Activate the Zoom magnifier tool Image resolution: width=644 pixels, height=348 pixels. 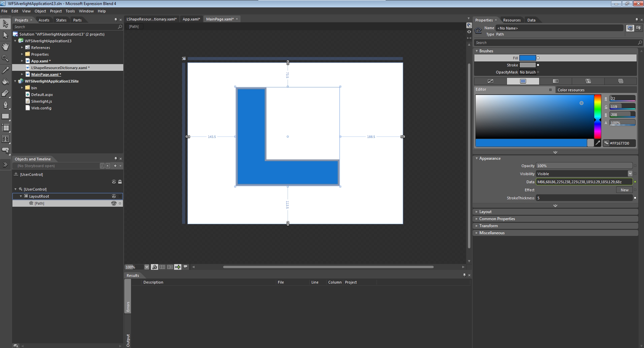(x=5, y=58)
